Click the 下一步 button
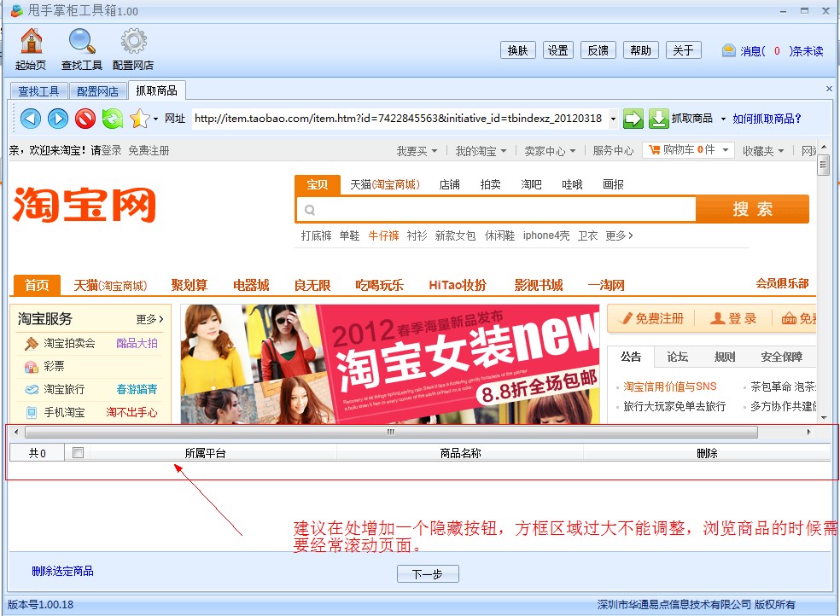Viewport: 840px width, 616px height. pos(428,573)
